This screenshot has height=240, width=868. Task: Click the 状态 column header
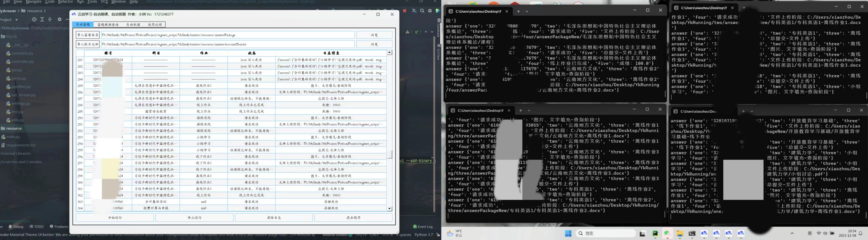point(251,53)
